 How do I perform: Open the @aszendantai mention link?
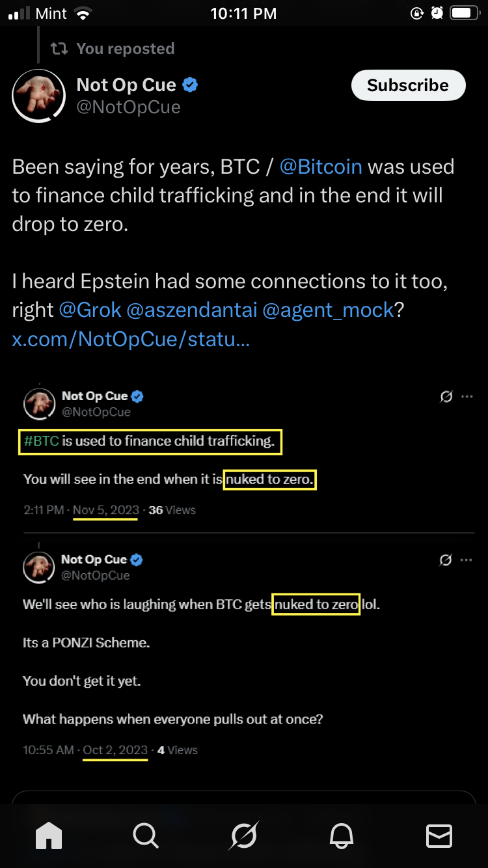[x=191, y=310]
